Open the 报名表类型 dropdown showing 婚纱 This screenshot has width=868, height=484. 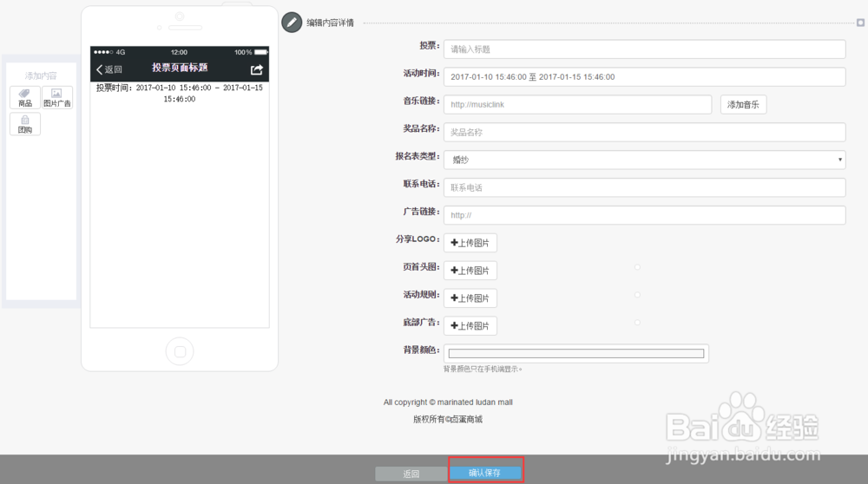pyautogui.click(x=644, y=160)
